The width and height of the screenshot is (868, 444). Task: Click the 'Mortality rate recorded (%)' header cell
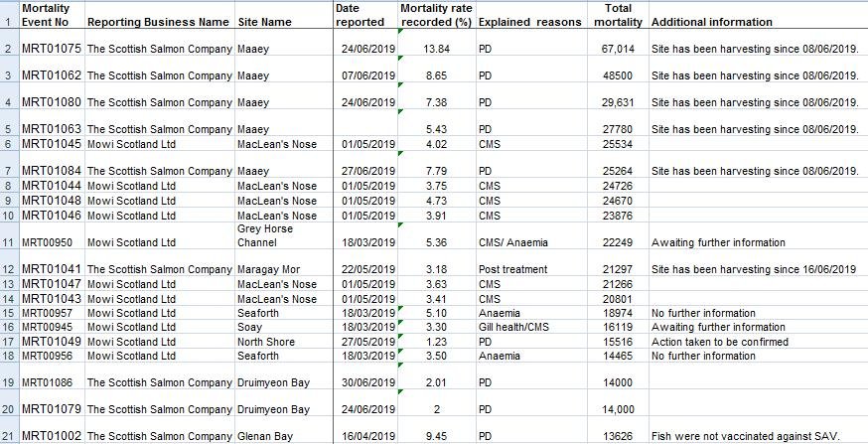(437, 15)
